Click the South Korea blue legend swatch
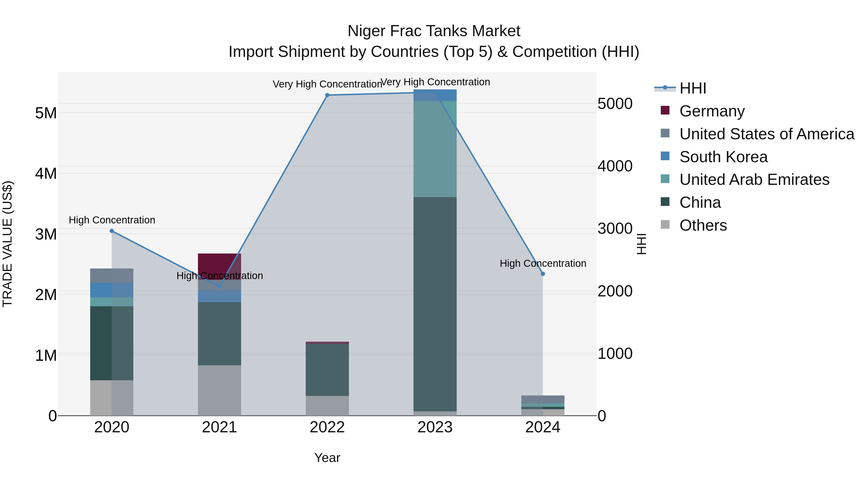 (665, 156)
